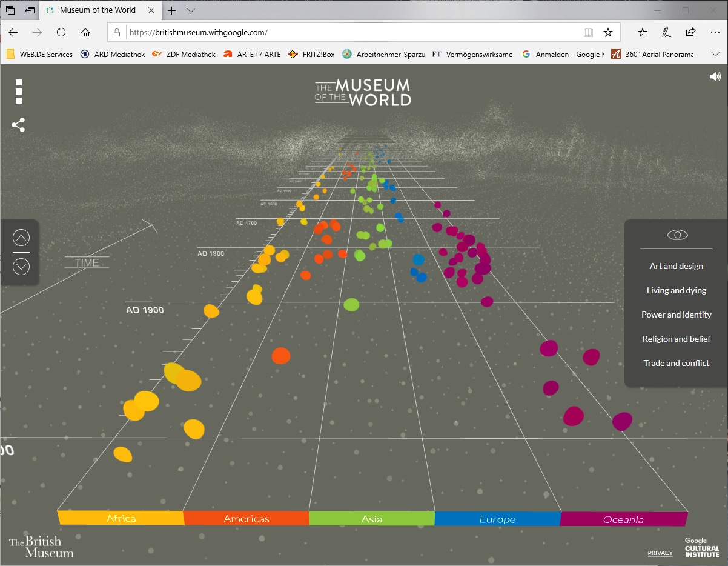
Task: Click the share icon
Action: 18,125
